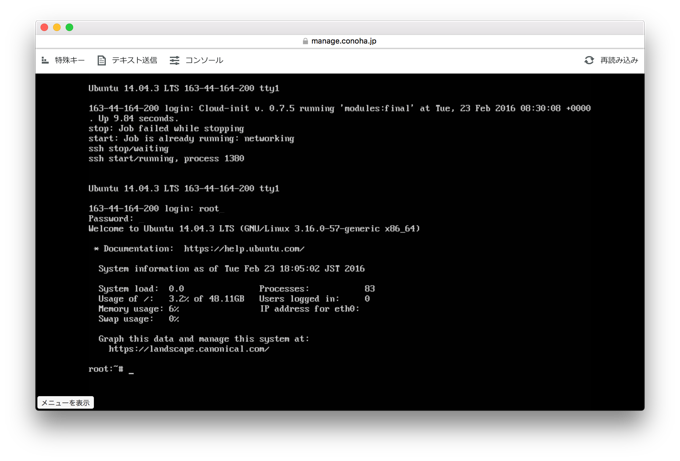Click the 'stop: Job failed while stopping' line
Viewport: 680px width, 461px height.
tap(166, 128)
